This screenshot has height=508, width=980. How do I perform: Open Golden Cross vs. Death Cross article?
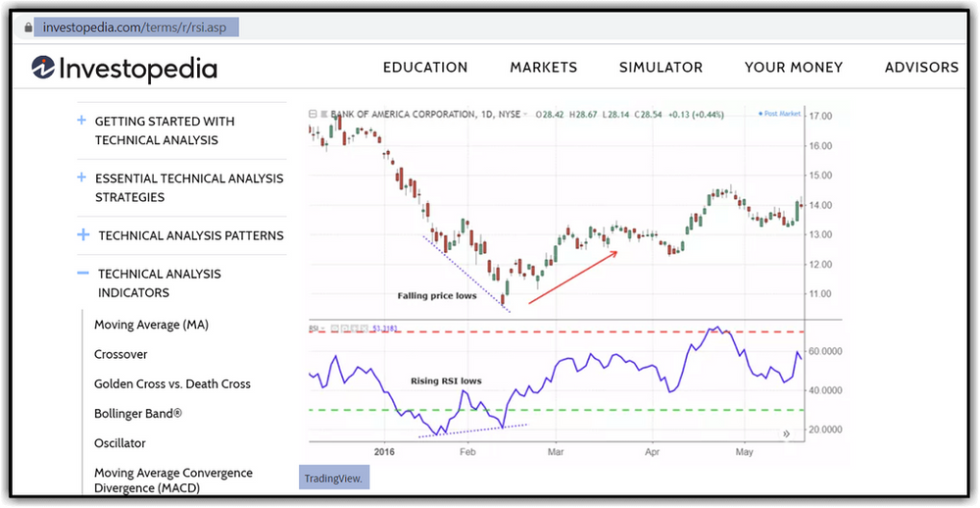tap(171, 384)
